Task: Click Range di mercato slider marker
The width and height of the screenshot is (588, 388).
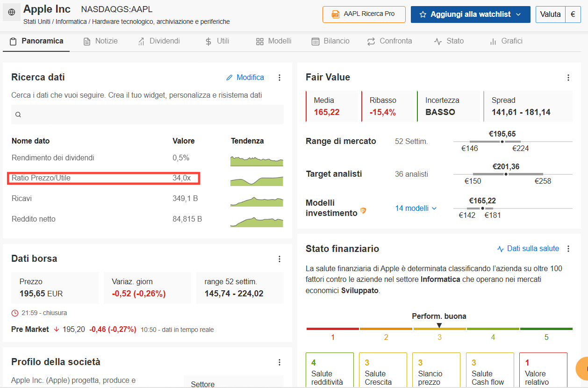Action: pos(502,142)
